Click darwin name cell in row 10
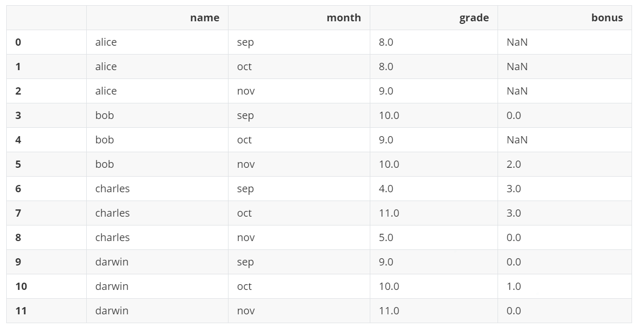The image size is (644, 332). coord(112,286)
